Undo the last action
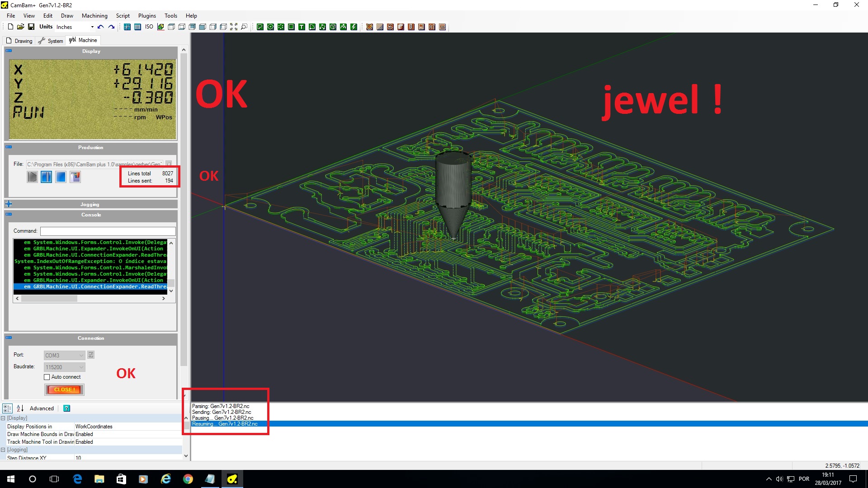Image resolution: width=868 pixels, height=488 pixels. tap(100, 27)
